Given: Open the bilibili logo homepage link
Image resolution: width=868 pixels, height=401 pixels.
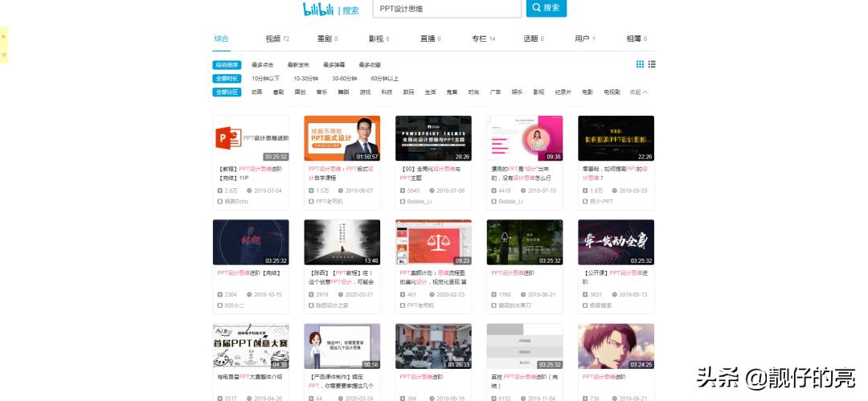Looking at the screenshot, I should 319,9.
